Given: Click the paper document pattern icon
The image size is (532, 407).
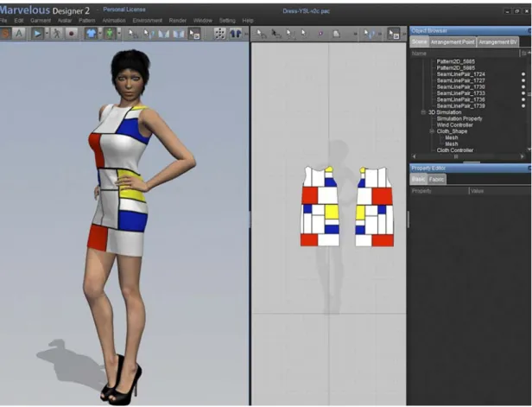Looking at the screenshot, I should tap(336, 34).
